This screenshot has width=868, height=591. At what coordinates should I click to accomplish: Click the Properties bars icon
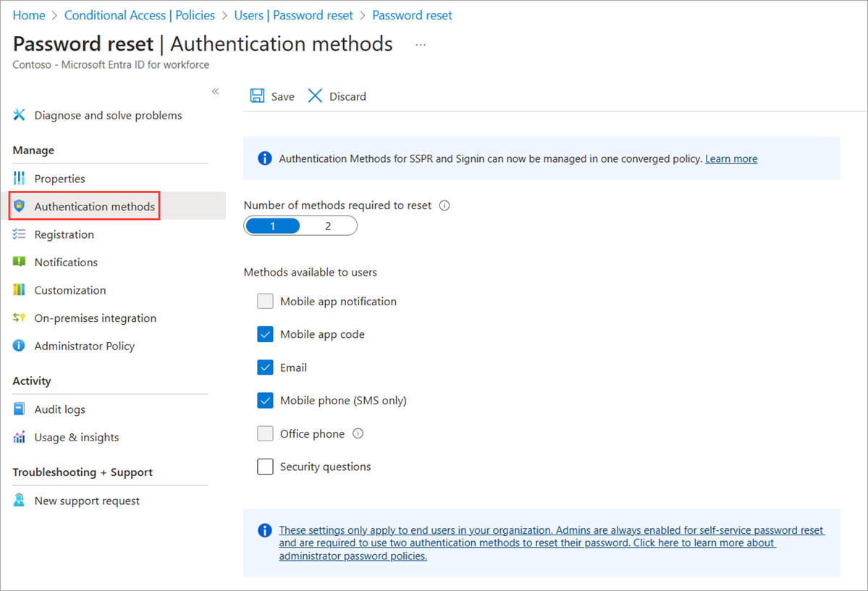[x=20, y=179]
